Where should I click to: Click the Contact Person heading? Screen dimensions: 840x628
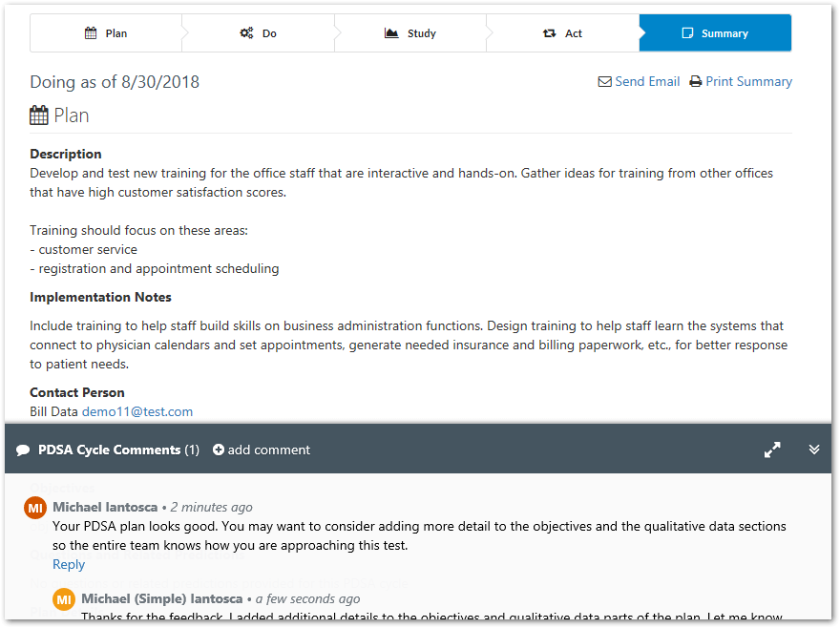pyautogui.click(x=77, y=392)
